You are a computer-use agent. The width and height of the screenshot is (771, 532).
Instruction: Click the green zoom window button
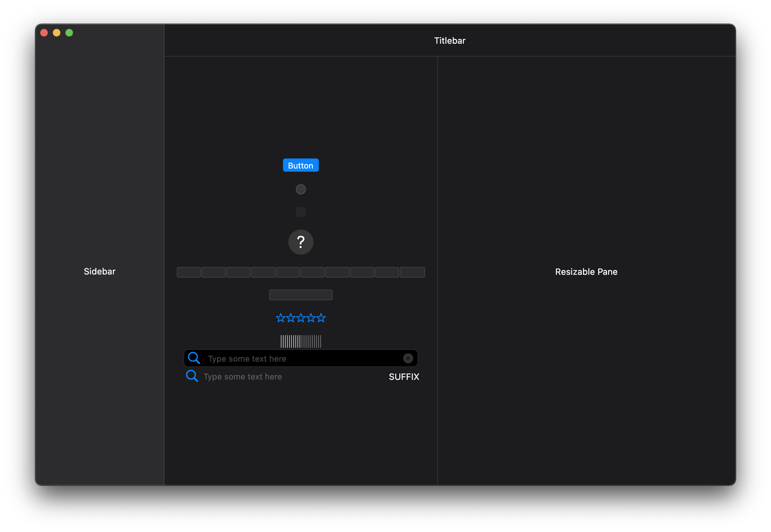pyautogui.click(x=69, y=33)
